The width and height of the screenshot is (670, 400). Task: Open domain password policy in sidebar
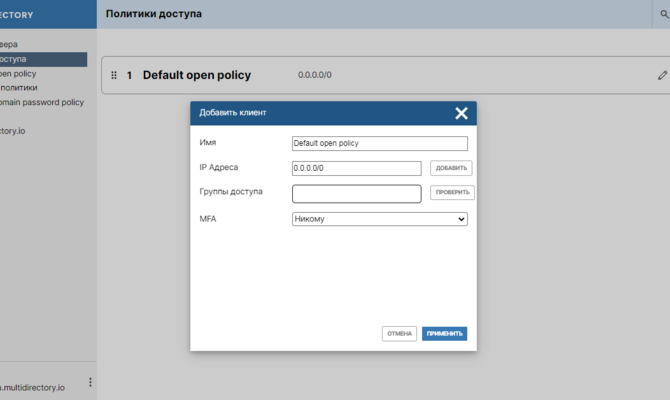[x=42, y=102]
